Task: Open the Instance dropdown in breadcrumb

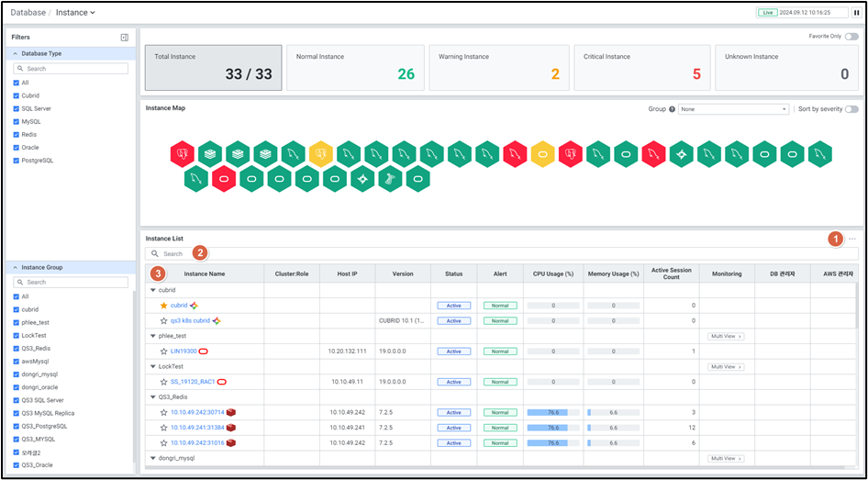Action: coord(75,13)
